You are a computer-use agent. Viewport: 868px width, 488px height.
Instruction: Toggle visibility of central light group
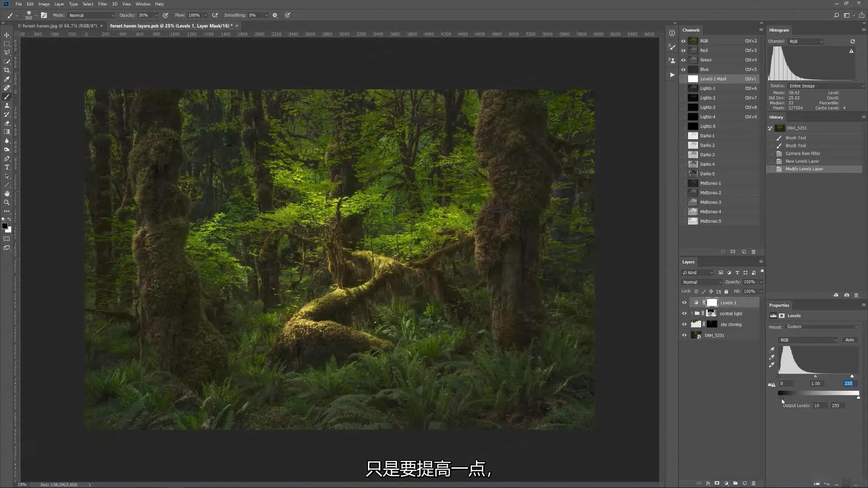[x=684, y=313]
